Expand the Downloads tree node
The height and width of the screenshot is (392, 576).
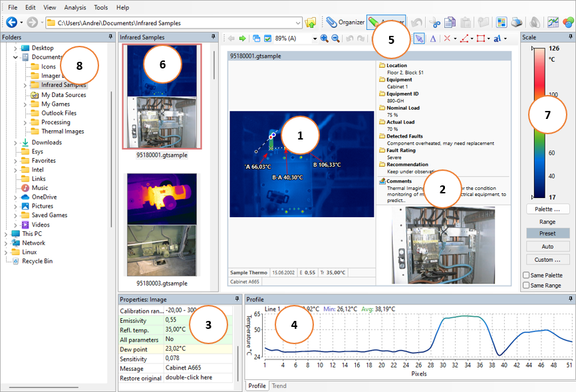click(15, 142)
